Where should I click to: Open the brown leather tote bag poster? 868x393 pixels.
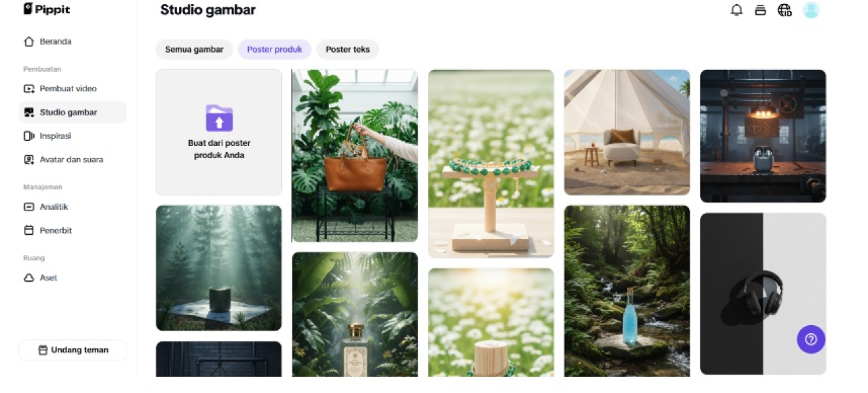pyautogui.click(x=355, y=155)
